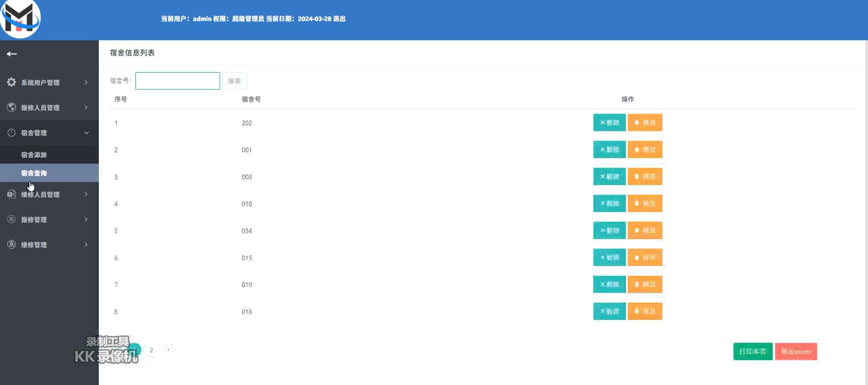
Task: Modify dormitory 018 row
Action: pyautogui.click(x=645, y=203)
